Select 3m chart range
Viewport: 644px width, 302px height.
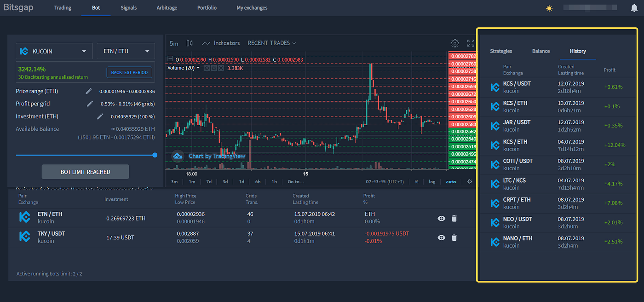[x=174, y=182]
